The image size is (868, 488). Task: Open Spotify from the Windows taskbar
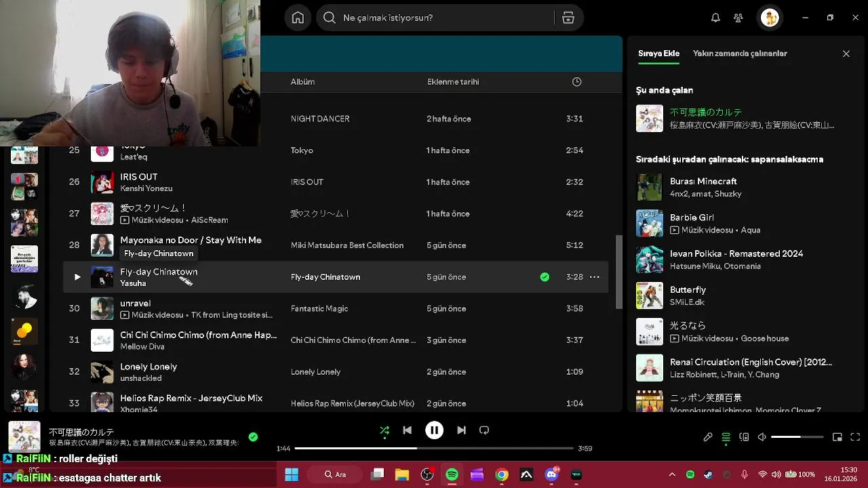(452, 474)
